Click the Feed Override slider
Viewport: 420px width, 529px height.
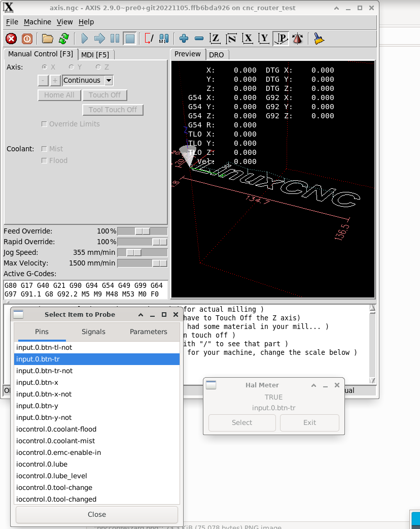click(x=142, y=231)
